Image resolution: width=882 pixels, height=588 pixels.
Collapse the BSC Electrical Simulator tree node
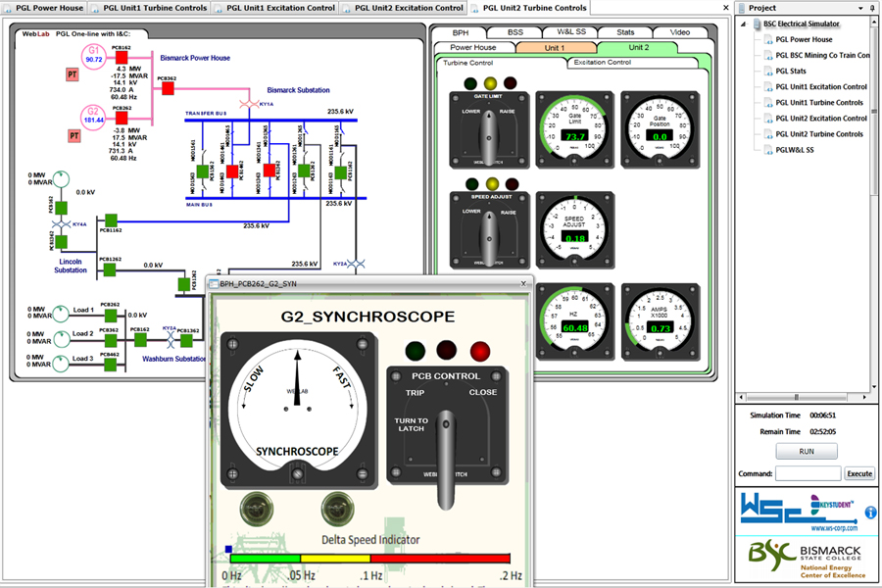(x=744, y=24)
